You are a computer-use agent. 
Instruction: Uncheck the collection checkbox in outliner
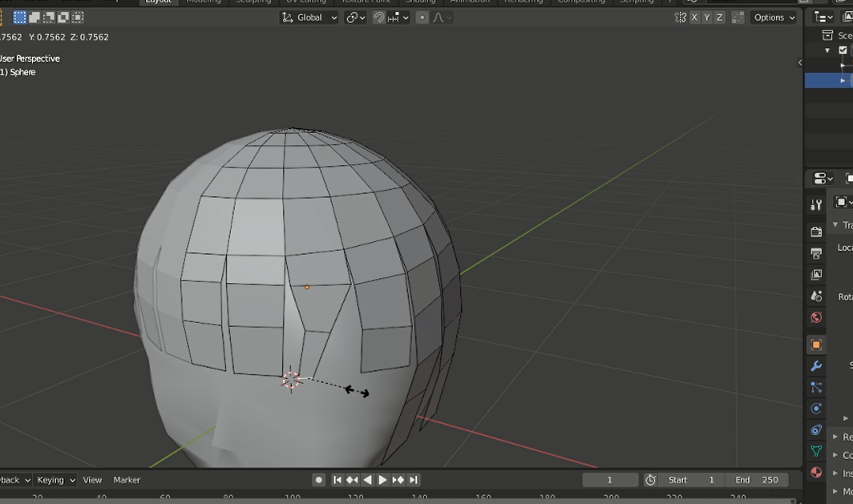tap(843, 50)
